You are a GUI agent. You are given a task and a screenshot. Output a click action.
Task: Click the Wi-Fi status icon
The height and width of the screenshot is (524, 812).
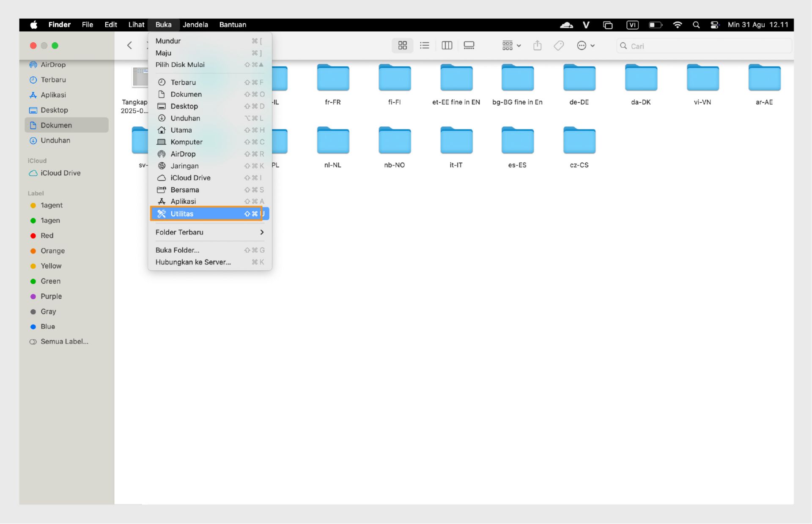pyautogui.click(x=677, y=25)
